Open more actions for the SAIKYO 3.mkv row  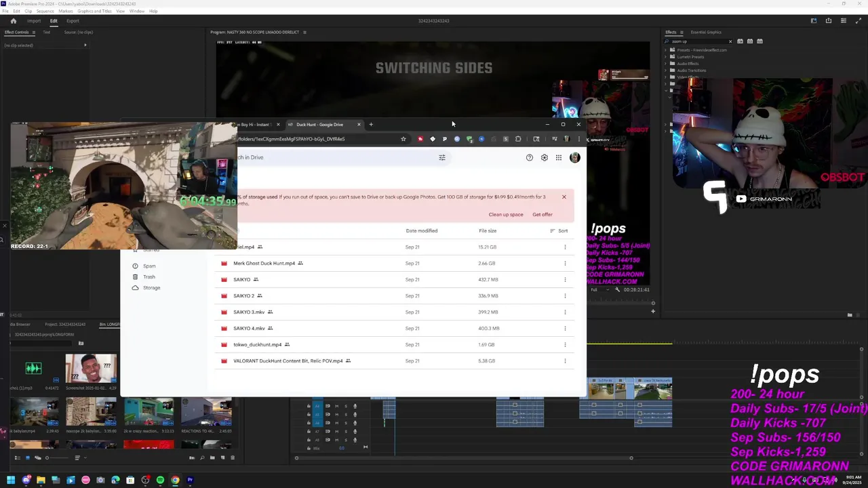point(565,312)
